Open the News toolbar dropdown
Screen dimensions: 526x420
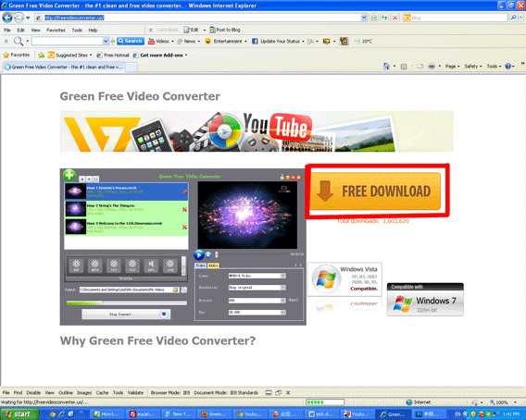(189, 42)
